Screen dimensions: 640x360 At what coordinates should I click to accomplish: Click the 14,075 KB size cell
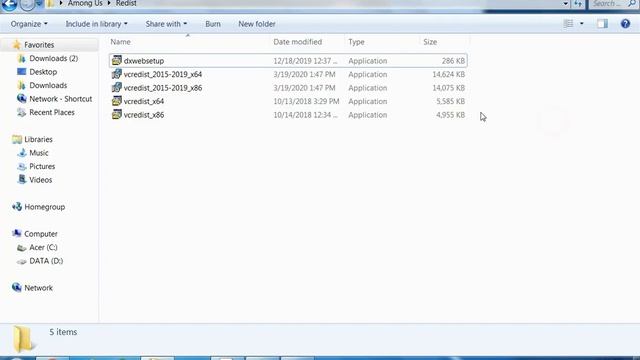[x=449, y=88]
